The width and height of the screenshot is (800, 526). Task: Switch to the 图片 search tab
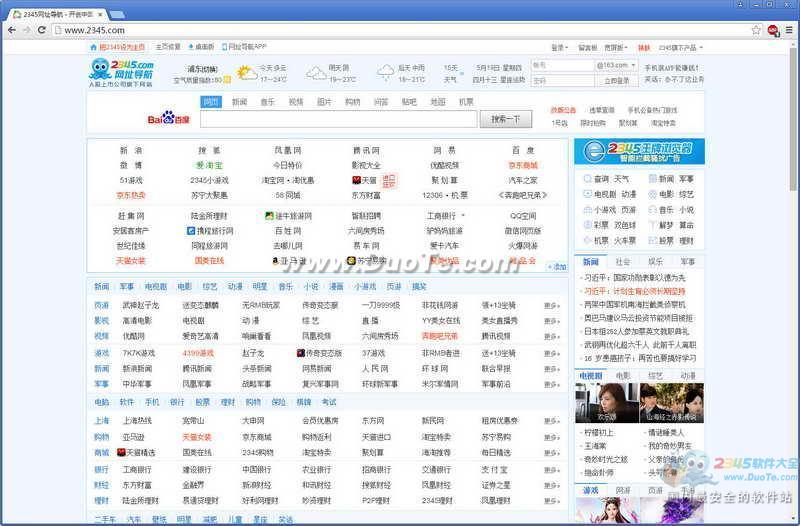click(x=324, y=102)
